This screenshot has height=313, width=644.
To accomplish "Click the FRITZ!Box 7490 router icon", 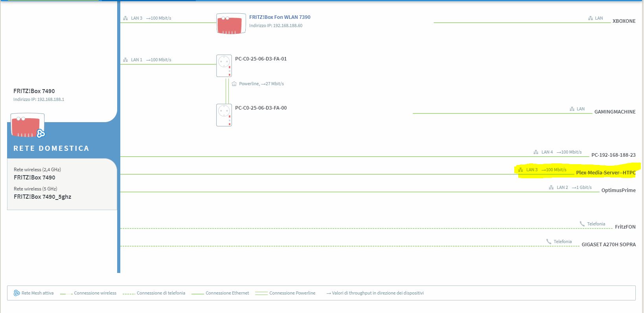I will (x=28, y=125).
